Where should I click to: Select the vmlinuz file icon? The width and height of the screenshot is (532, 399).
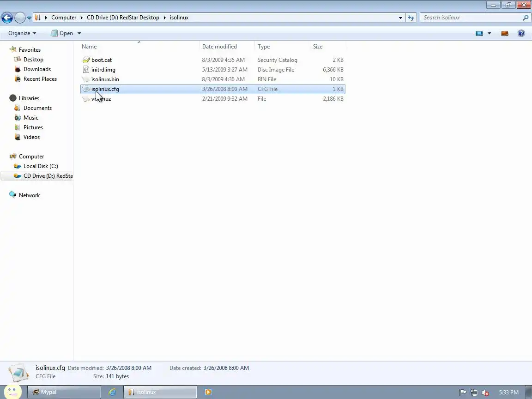coord(86,99)
